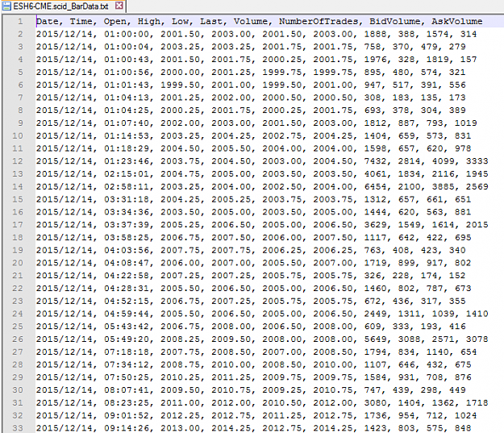Click the time 09:01:52 in line 32
504x433 pixels.
[x=127, y=415]
